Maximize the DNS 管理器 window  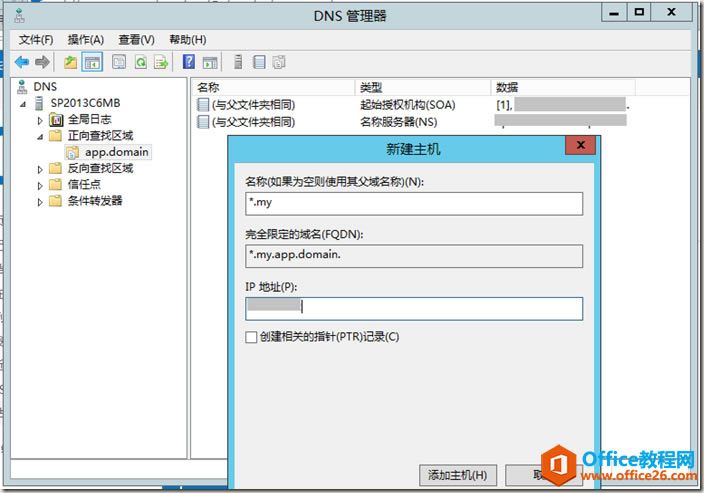(639, 13)
